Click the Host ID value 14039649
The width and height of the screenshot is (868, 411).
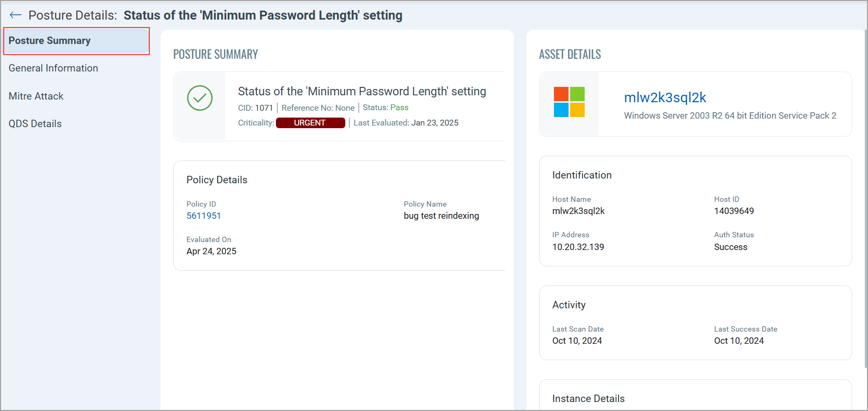click(x=733, y=211)
